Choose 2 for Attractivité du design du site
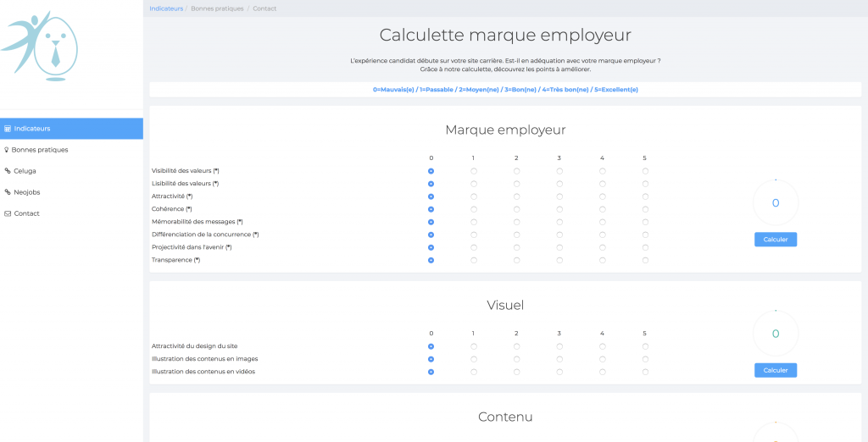The height and width of the screenshot is (442, 868). coord(516,346)
